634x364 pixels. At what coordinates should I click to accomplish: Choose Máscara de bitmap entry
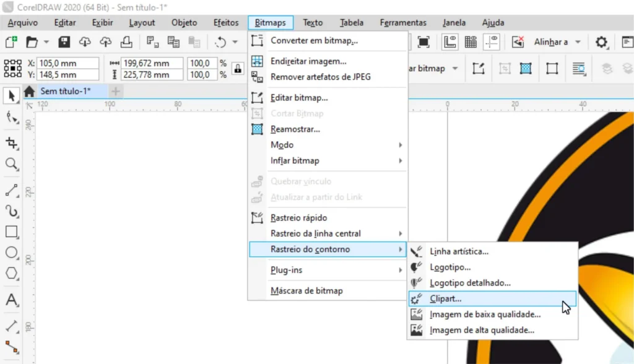328,290
